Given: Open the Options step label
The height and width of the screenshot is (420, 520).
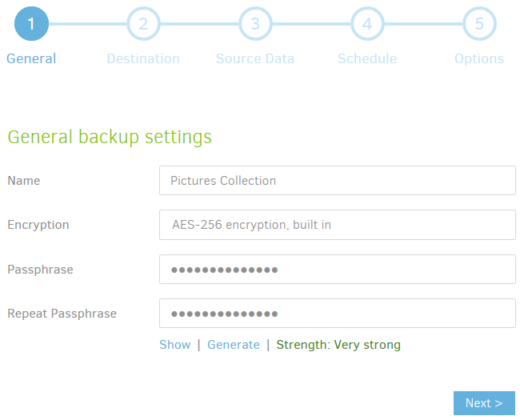Looking at the screenshot, I should point(479,58).
